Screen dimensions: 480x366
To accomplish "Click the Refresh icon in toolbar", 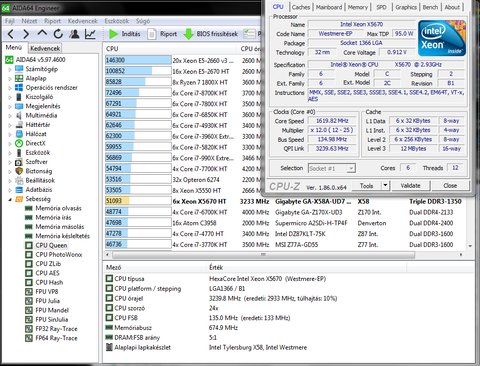I will coord(58,34).
